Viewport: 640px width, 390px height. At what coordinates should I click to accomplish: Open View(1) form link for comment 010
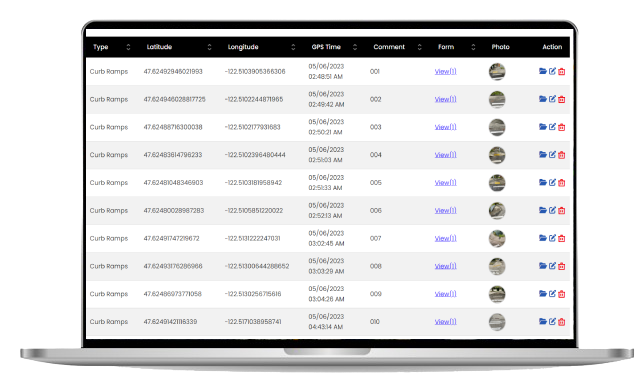445,321
